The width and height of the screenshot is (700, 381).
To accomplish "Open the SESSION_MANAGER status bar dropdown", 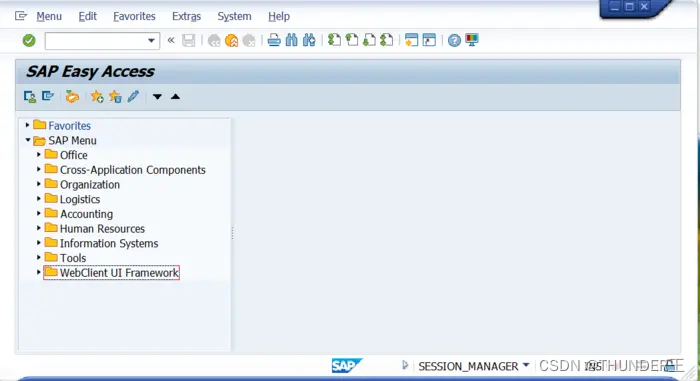I will pyautogui.click(x=526, y=365).
